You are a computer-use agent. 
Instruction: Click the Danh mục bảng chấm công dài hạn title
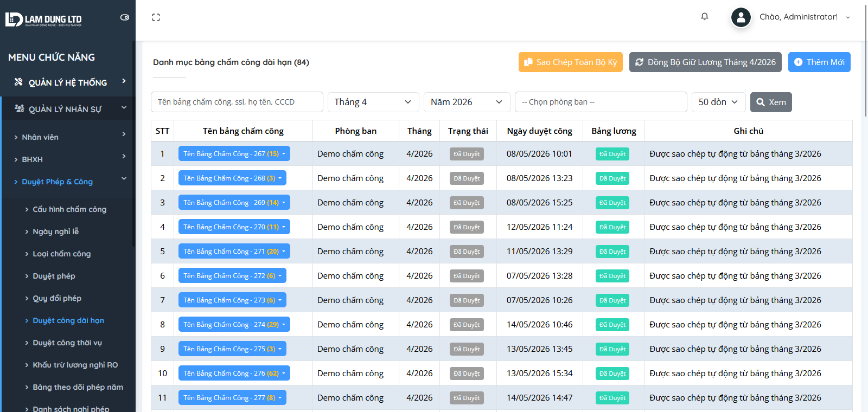point(231,62)
